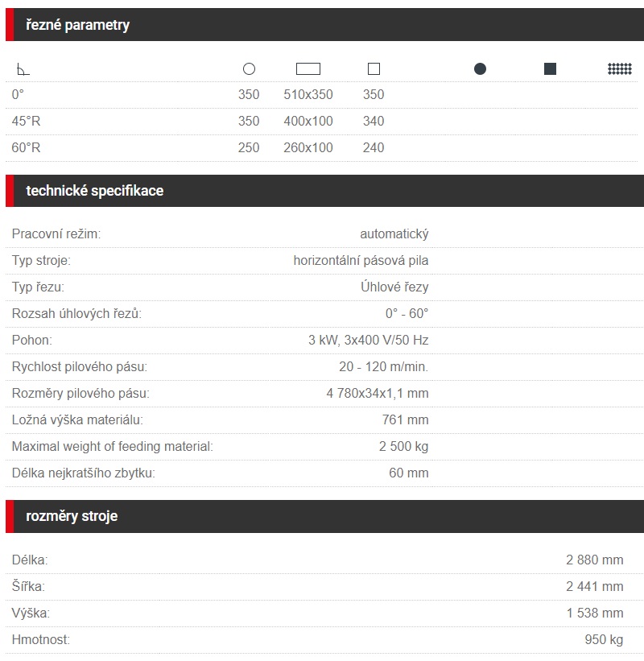Click the "3 kW, 3x400 V/50 Hz" value
The image size is (644, 661).
(369, 341)
